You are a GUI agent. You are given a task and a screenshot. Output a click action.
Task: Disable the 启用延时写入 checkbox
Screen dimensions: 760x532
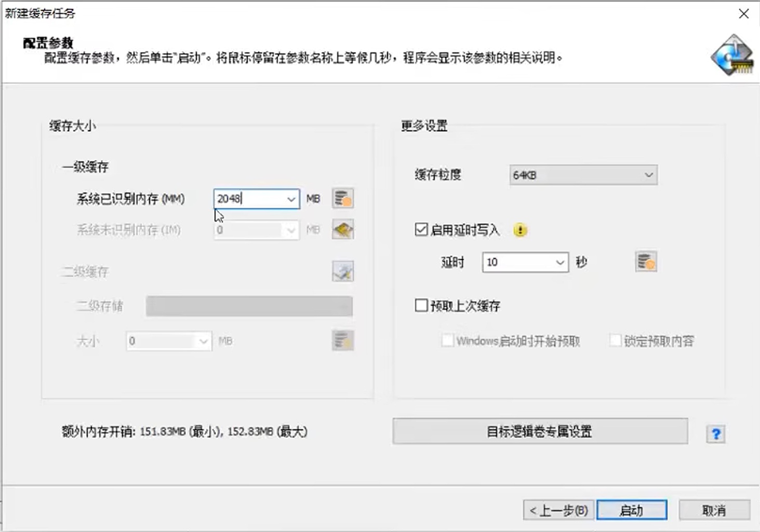pyautogui.click(x=421, y=229)
